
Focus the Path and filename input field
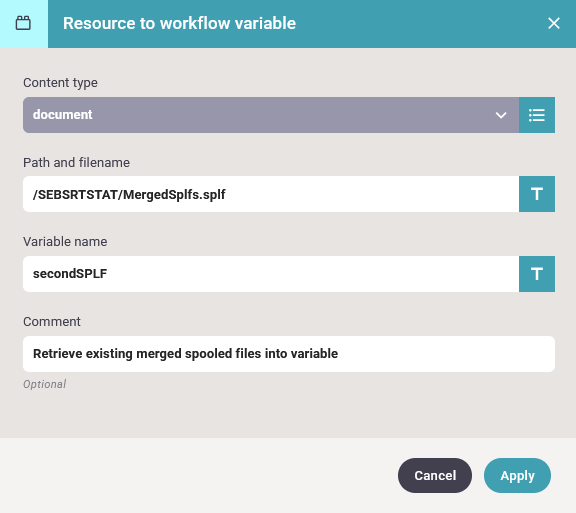point(271,194)
